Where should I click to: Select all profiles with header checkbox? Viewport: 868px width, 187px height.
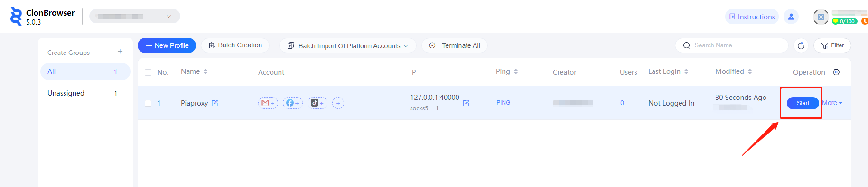tap(148, 72)
